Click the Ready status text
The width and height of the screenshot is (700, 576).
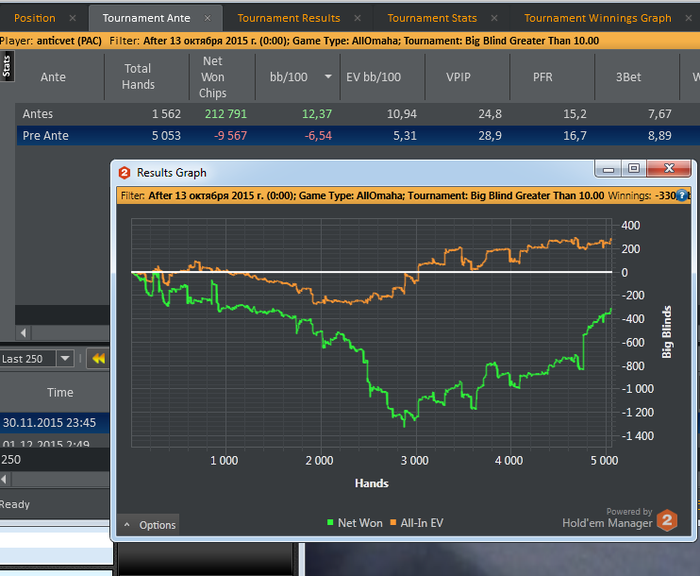click(x=15, y=505)
